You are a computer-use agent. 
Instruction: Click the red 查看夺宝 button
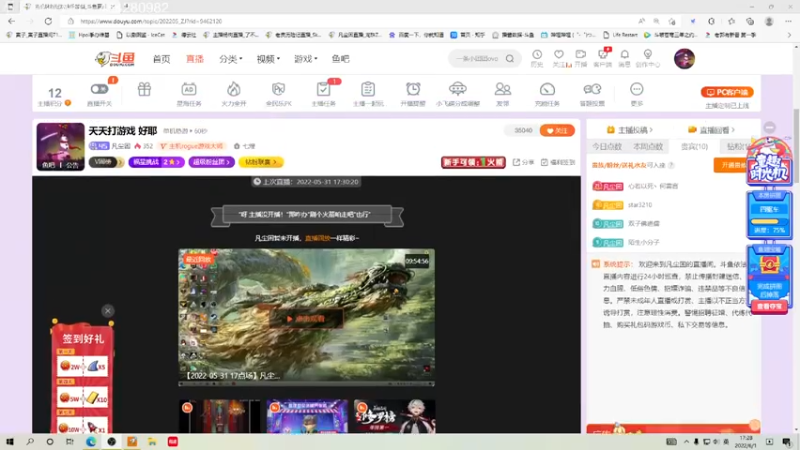(769, 306)
